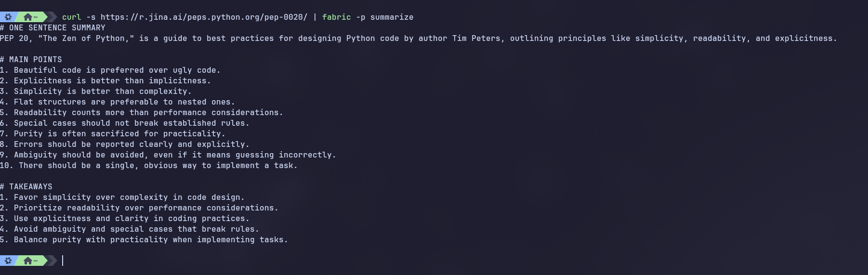Image resolution: width=868 pixels, height=275 pixels.
Task: Click the word "curl" in the command line
Action: tap(71, 17)
